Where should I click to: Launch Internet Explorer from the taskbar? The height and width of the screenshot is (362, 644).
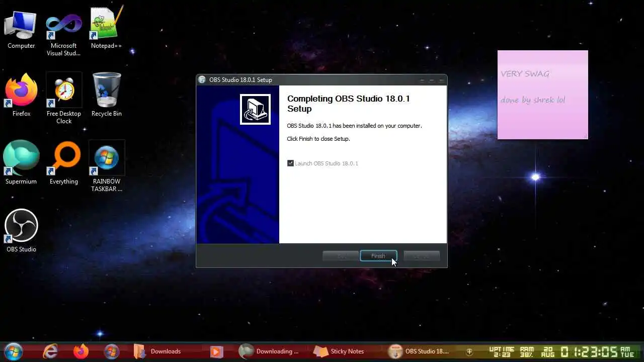50,351
